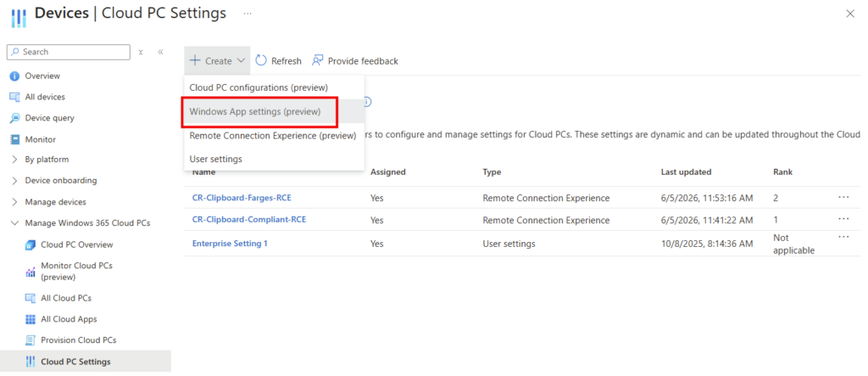This screenshot has width=868, height=376.
Task: Click the plus icon on Create button
Action: click(x=195, y=60)
